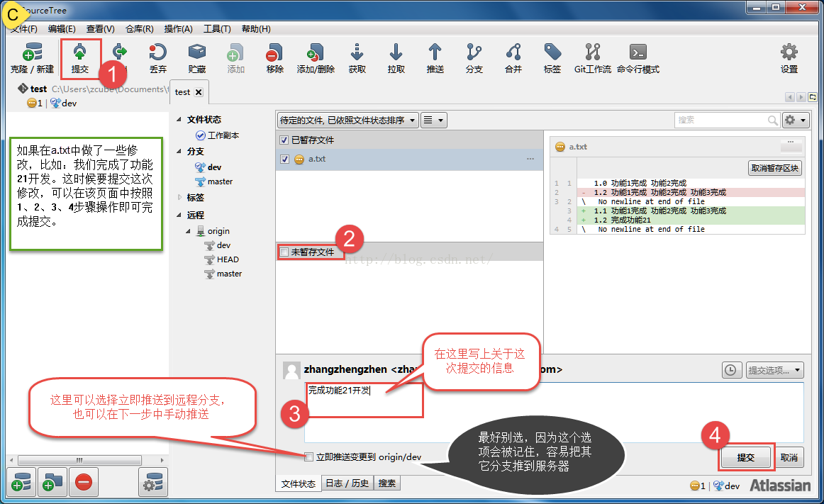Uncheck the a.txt file checkbox

284,159
